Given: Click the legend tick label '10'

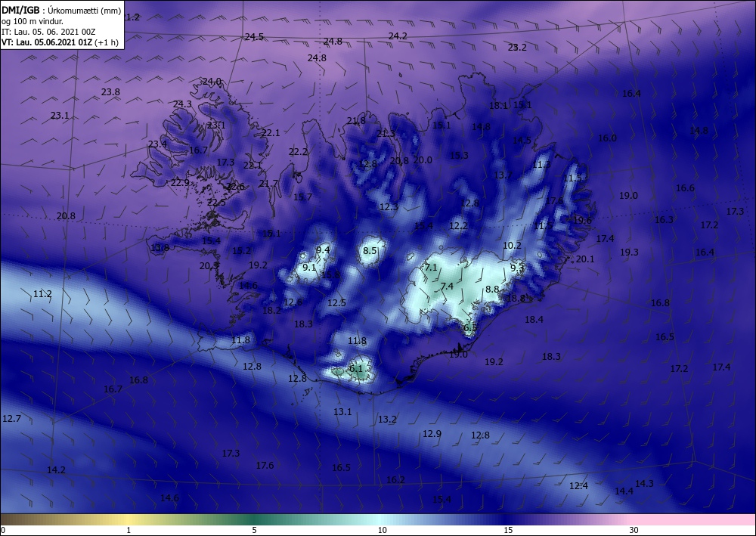Looking at the screenshot, I should (382, 530).
